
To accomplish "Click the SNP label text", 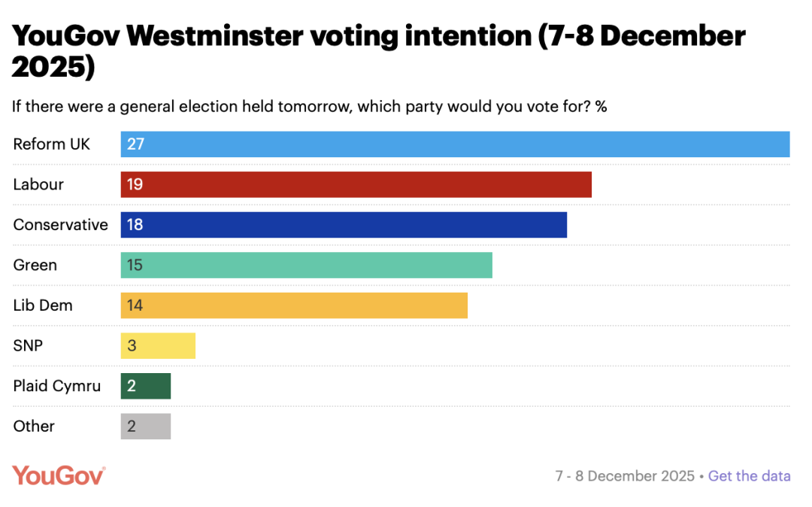I will pyautogui.click(x=29, y=346).
